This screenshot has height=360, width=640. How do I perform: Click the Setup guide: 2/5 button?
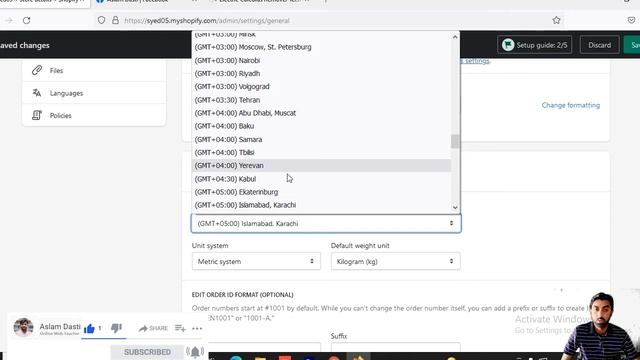click(x=535, y=45)
